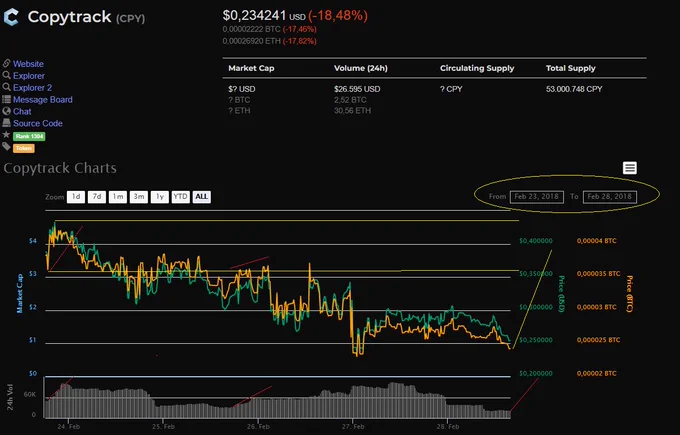The height and width of the screenshot is (435, 680).
Task: Click the globe icon beside Chat
Action: click(7, 111)
